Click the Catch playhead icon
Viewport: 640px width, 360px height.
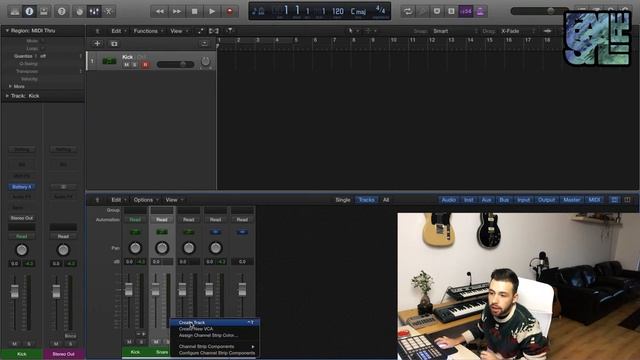230,31
